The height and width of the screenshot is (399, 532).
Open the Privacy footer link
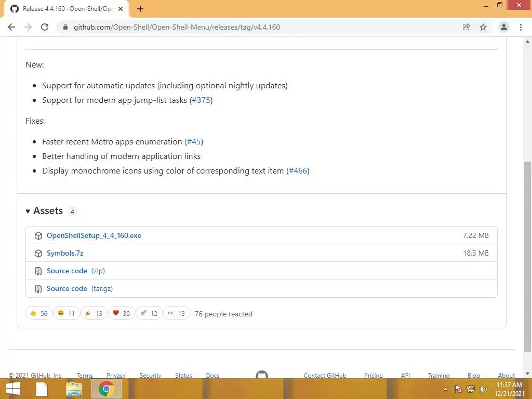(116, 375)
